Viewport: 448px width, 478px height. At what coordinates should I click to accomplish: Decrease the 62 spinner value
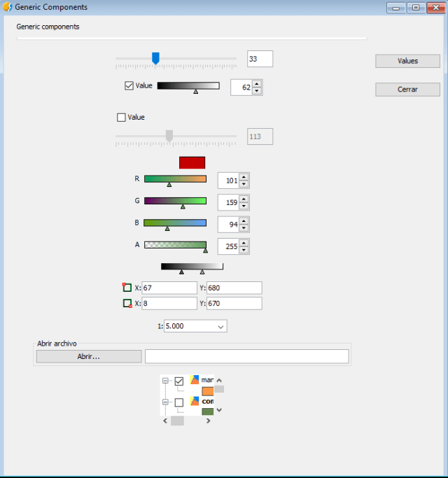coord(257,91)
